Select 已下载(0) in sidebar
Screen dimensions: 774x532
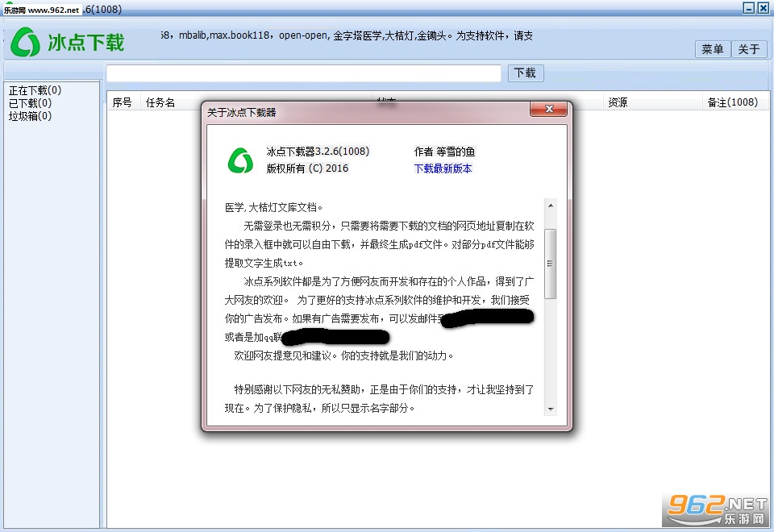click(x=30, y=103)
